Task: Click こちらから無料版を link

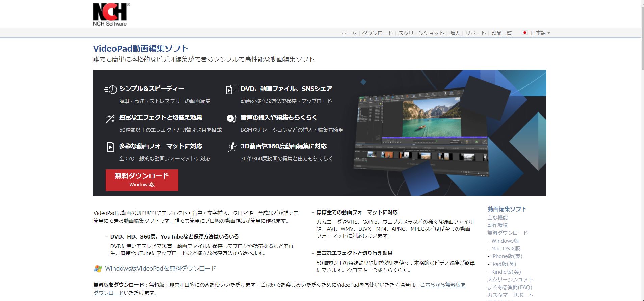Action: tap(443, 285)
